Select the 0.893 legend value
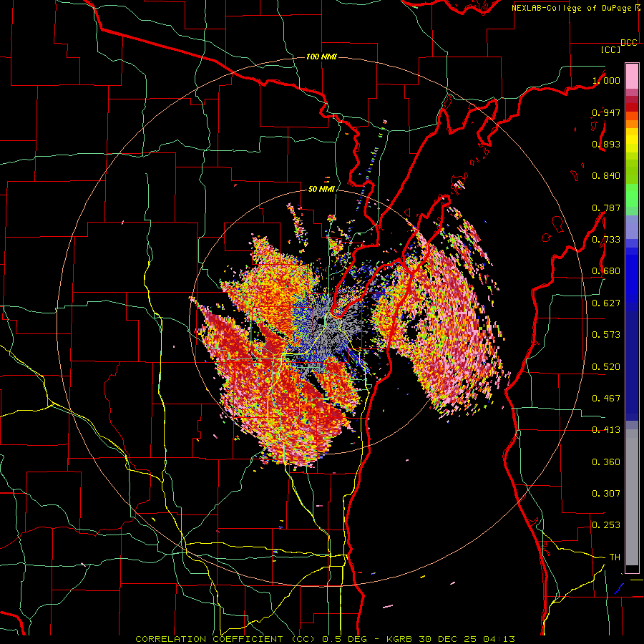 606,144
